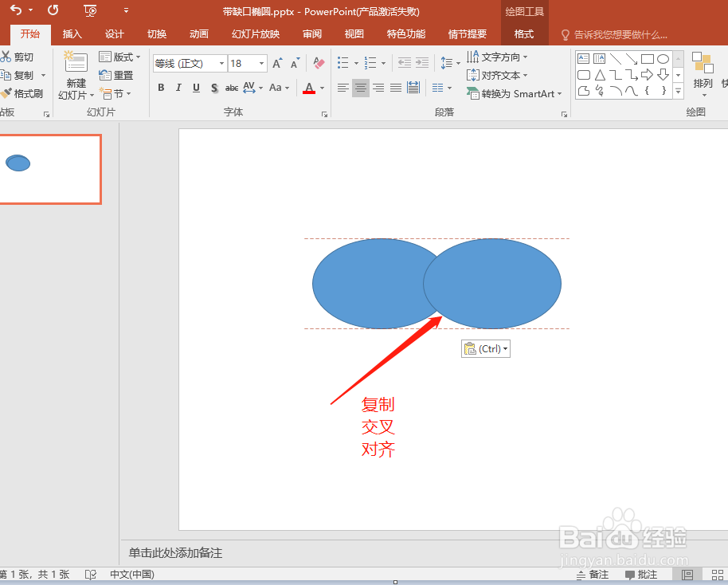Toggle Italic formatting

[x=178, y=88]
